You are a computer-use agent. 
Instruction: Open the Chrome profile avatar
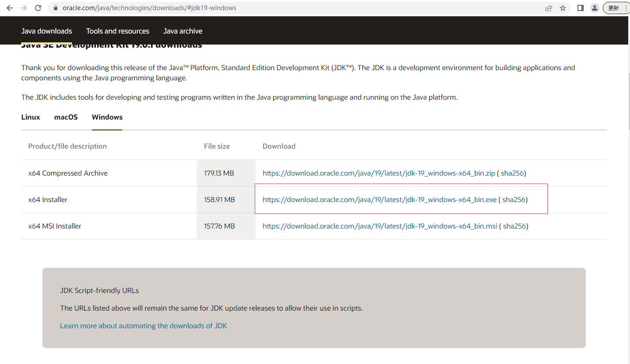click(x=595, y=8)
